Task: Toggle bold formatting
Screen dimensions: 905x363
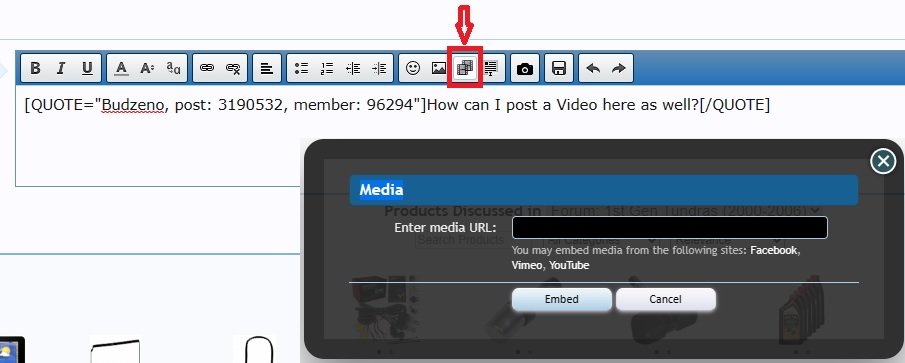Action: coord(35,69)
